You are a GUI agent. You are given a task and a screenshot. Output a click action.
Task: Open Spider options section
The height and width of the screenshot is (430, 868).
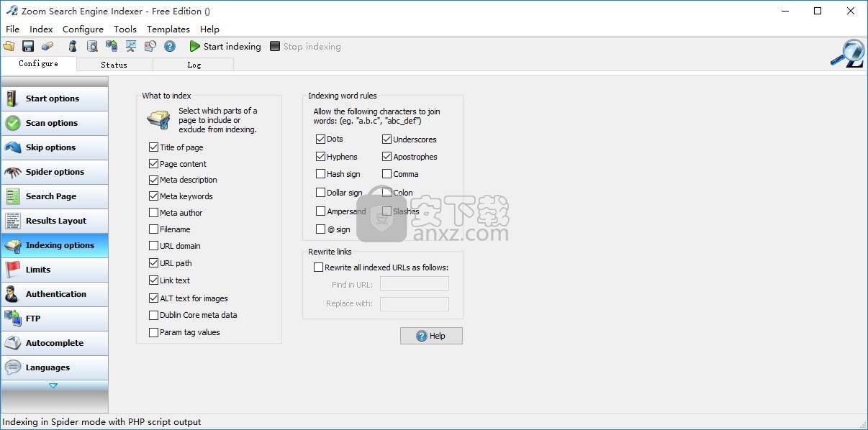pyautogui.click(x=55, y=172)
